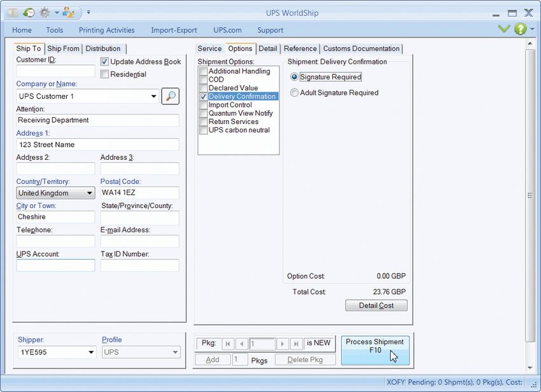This screenshot has width=541, height=392.
Task: Click the UPS Account input field
Action: pos(55,265)
